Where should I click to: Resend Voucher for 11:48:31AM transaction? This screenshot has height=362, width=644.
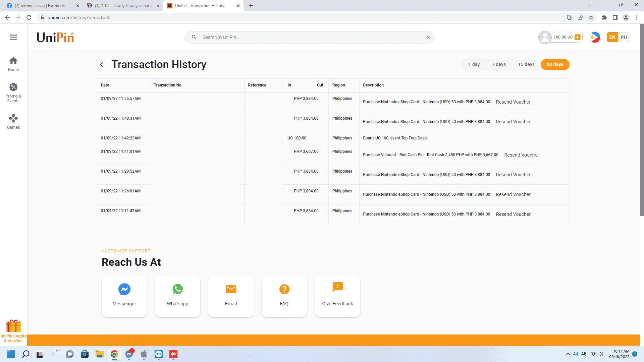(x=513, y=122)
